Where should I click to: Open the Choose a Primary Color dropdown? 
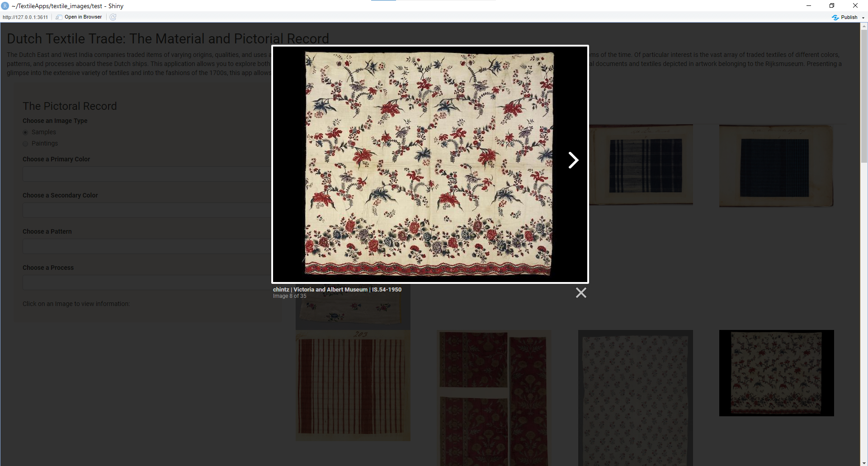point(147,174)
